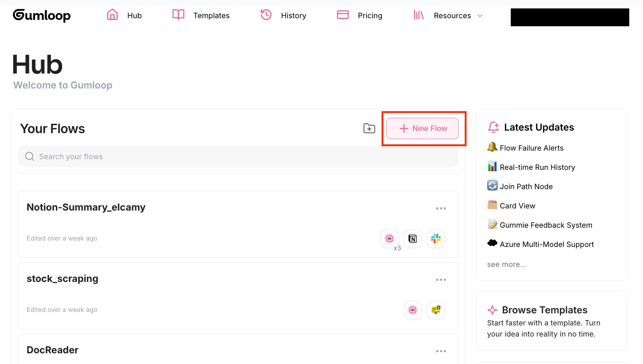Focus the 'Search your flows' field
Screen dimensions: 643x364
(238, 157)
